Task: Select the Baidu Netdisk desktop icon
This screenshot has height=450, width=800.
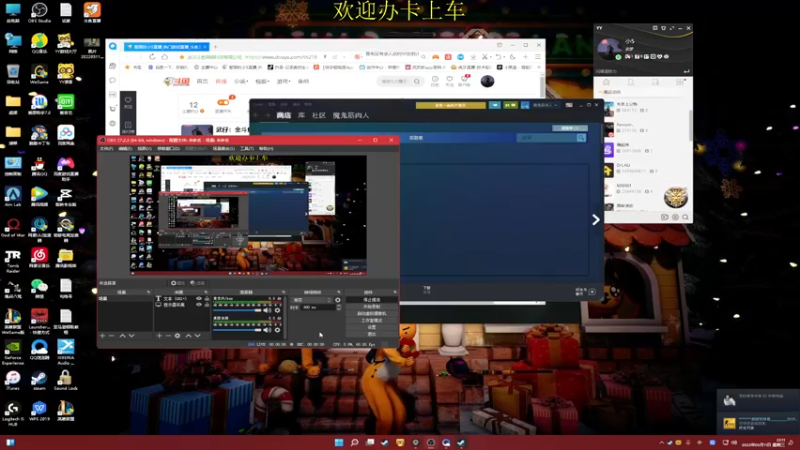Action: 65,133
